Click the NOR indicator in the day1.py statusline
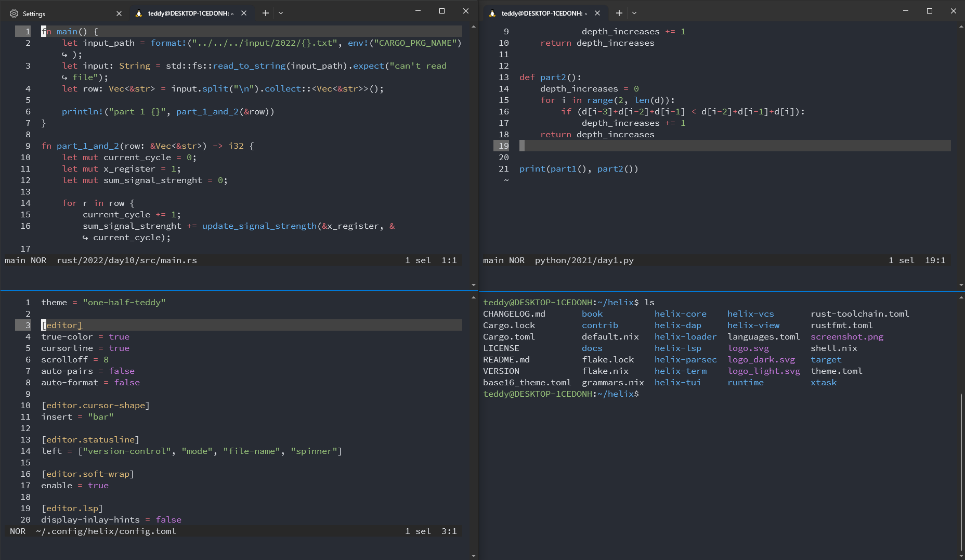The height and width of the screenshot is (560, 965). pos(517,260)
